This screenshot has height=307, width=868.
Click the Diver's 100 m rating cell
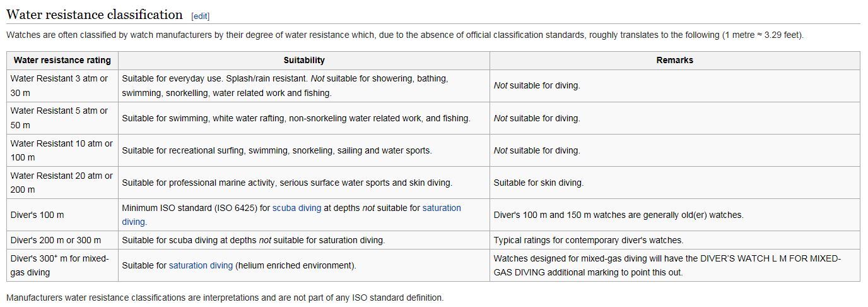click(x=62, y=215)
